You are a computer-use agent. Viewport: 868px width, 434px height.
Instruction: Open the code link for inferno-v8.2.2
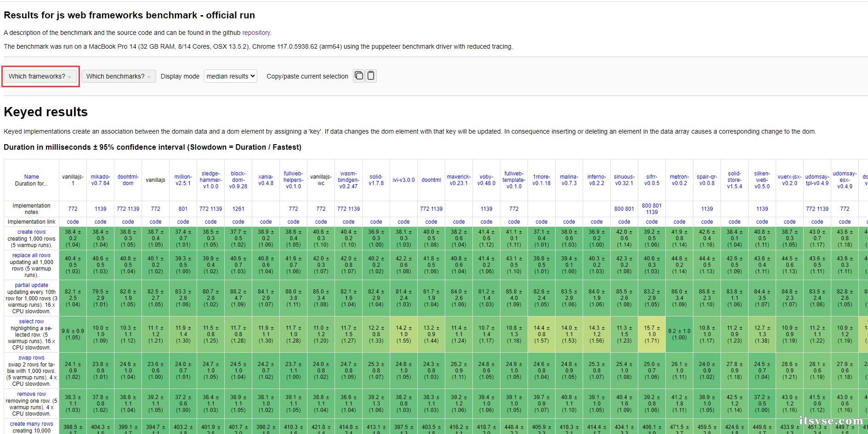596,222
